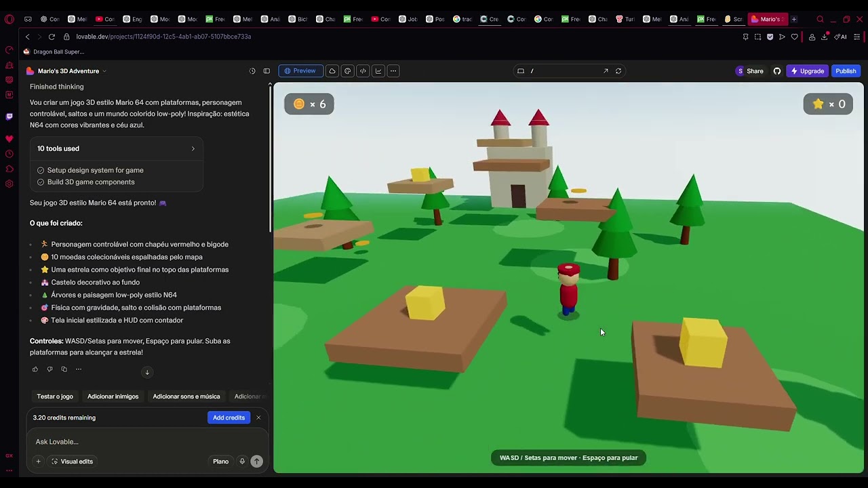
Task: Open the design palette icon
Action: (348, 71)
